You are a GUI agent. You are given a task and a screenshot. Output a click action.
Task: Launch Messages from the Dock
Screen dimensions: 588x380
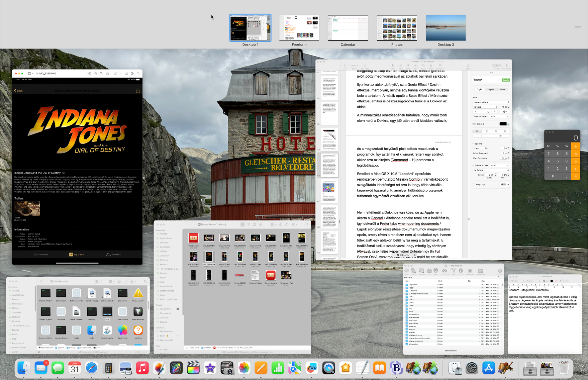[58, 368]
